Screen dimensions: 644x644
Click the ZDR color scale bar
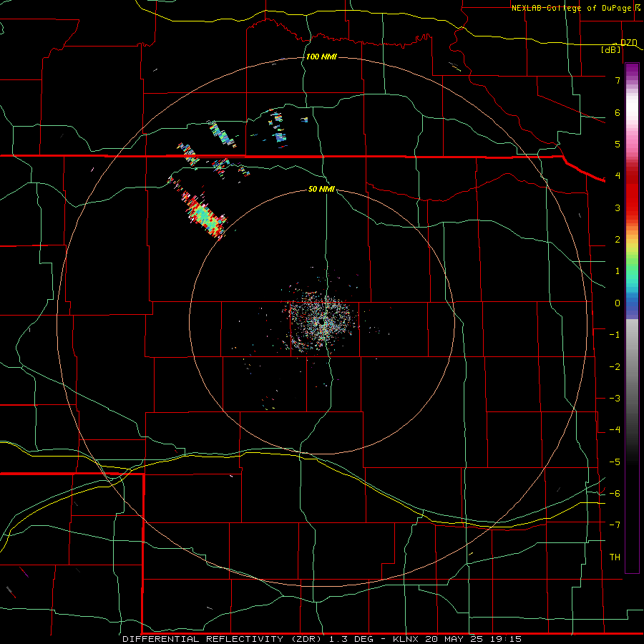coord(632,318)
